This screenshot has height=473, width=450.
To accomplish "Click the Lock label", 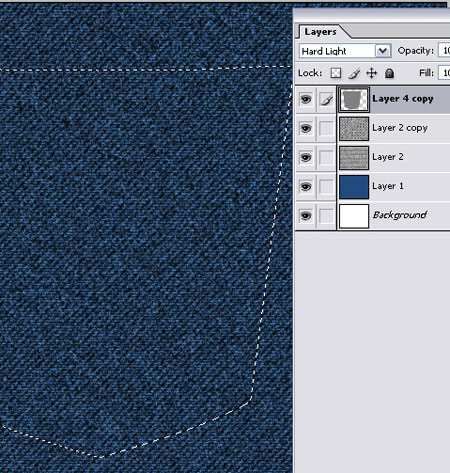I will coord(310,73).
